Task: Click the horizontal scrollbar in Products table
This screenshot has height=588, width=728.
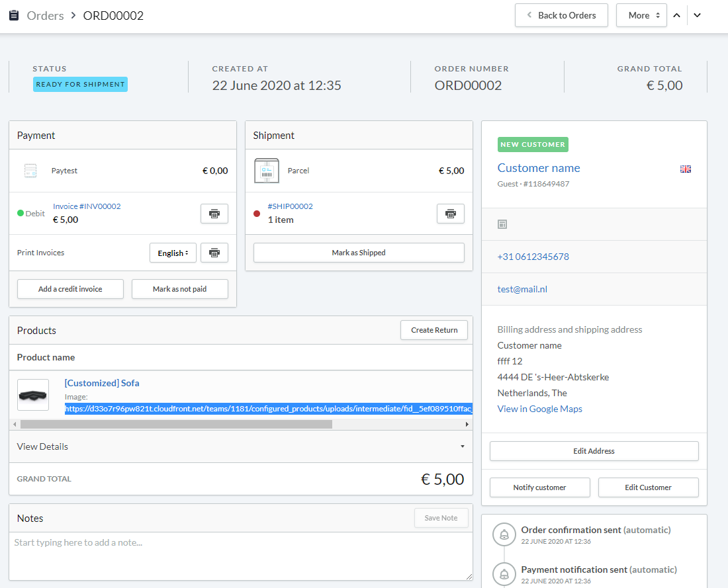Action: pos(175,424)
